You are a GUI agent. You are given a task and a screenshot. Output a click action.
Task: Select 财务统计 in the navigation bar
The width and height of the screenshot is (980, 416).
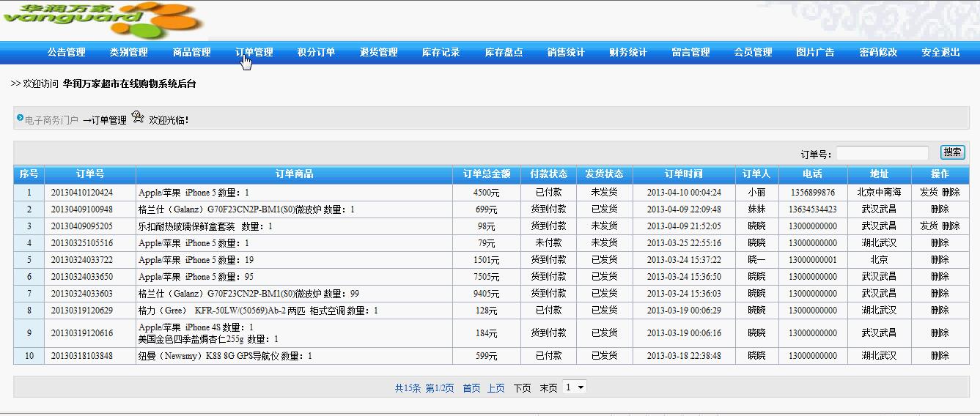(628, 53)
